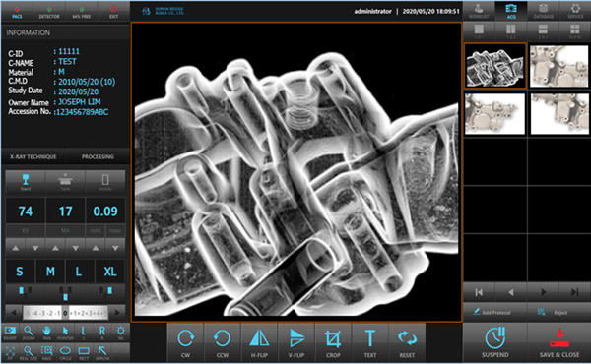Screen dimensions: 591x364
Task: Select Table positioning mode
Action: 65,182
